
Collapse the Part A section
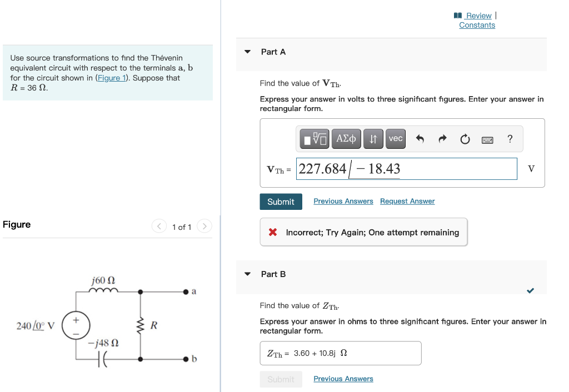pos(247,52)
